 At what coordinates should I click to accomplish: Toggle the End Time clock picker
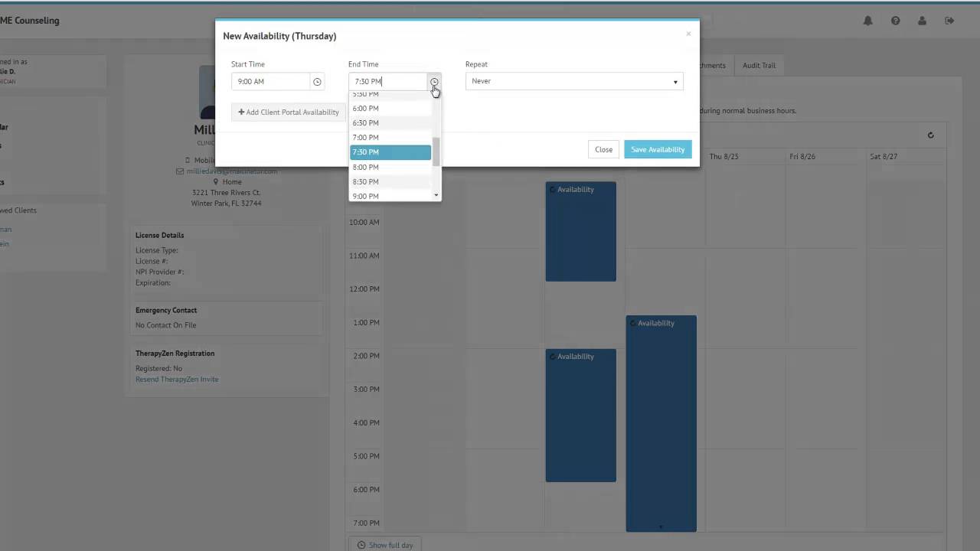point(434,82)
